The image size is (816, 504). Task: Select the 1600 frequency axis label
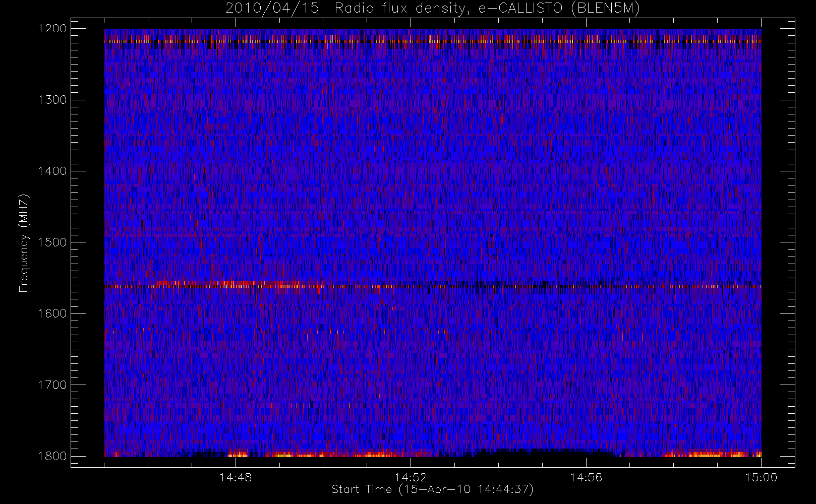pos(52,313)
